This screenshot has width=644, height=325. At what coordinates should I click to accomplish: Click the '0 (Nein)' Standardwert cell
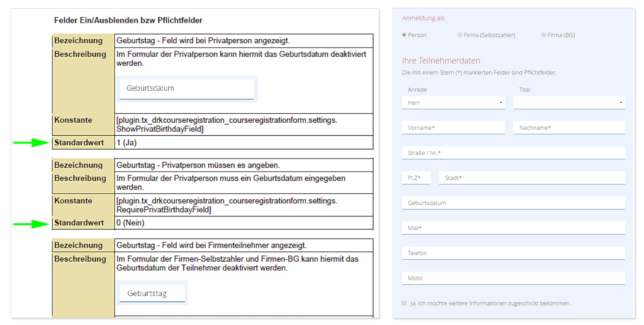tap(244, 223)
